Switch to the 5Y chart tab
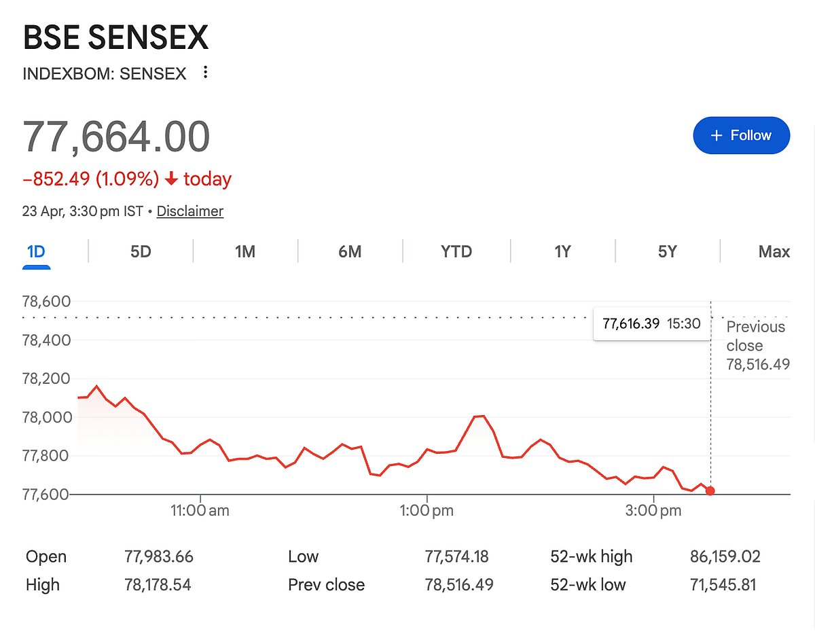This screenshot has width=815, height=644. pos(668,252)
